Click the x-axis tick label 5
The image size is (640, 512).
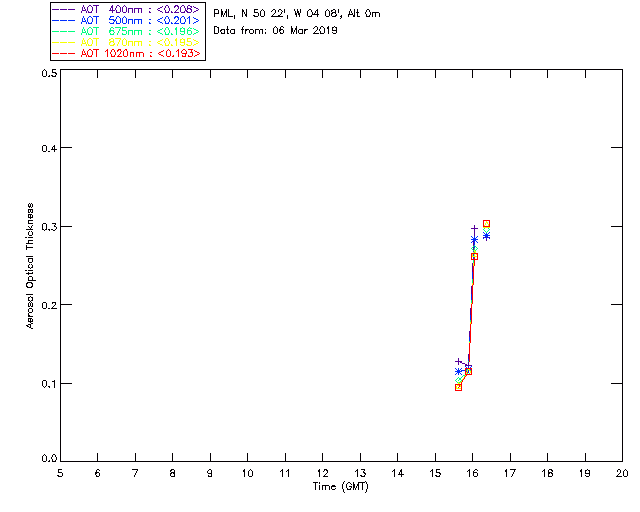(60, 473)
